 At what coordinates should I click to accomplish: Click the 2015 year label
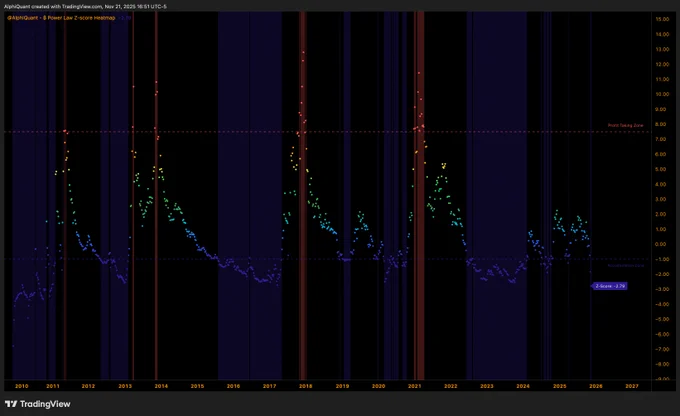point(197,386)
